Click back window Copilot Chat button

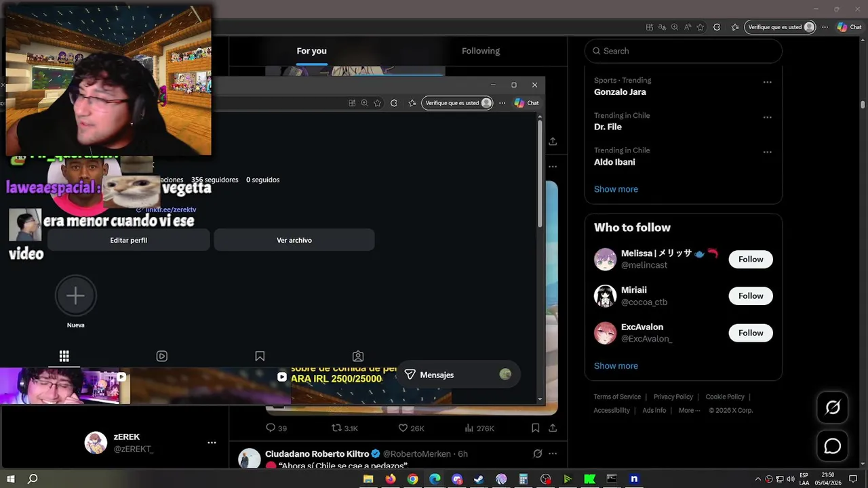tap(849, 27)
